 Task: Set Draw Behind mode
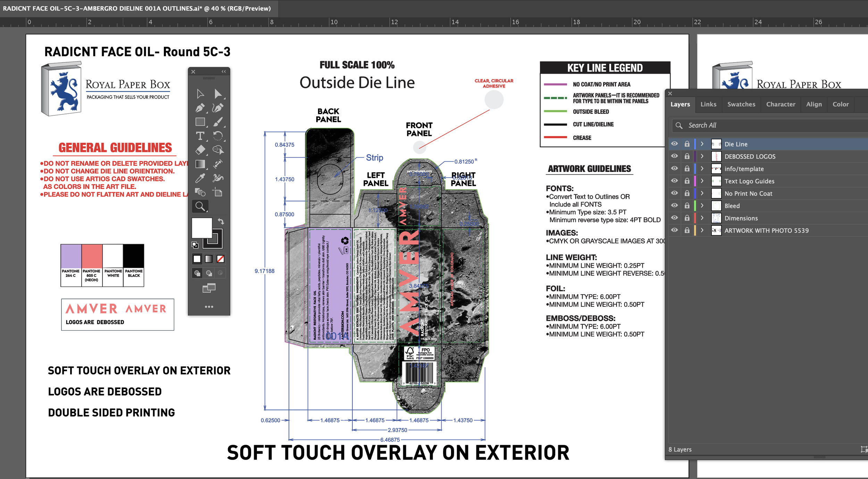209,273
